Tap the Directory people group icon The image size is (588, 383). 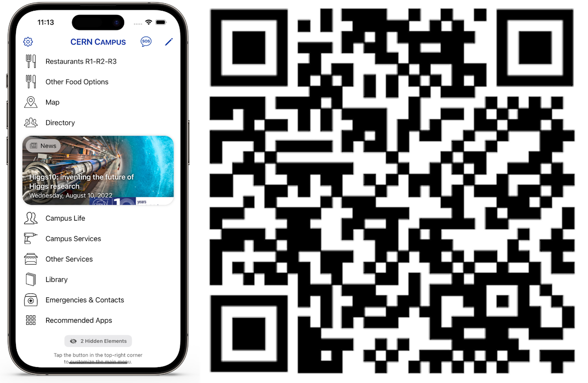(x=31, y=122)
